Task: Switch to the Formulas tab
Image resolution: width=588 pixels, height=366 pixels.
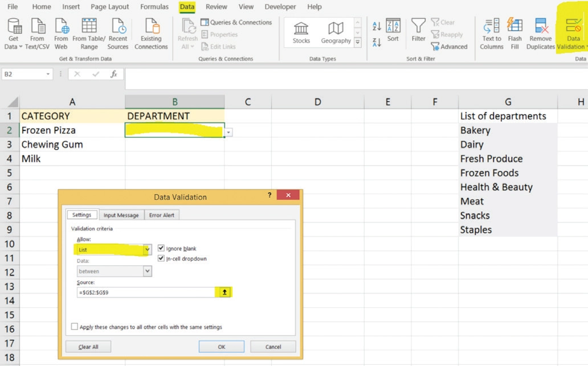Action: (154, 7)
